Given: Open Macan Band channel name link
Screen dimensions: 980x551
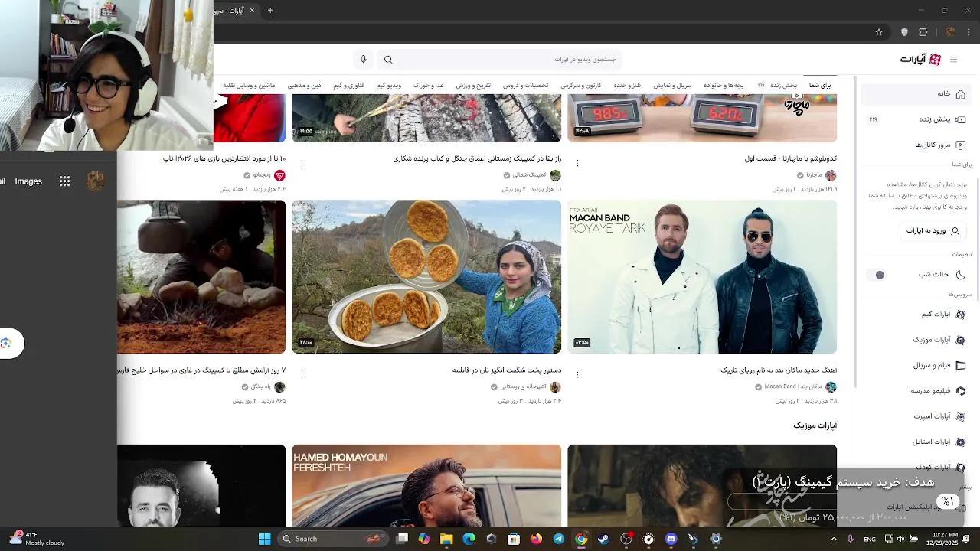Looking at the screenshot, I should (x=793, y=387).
